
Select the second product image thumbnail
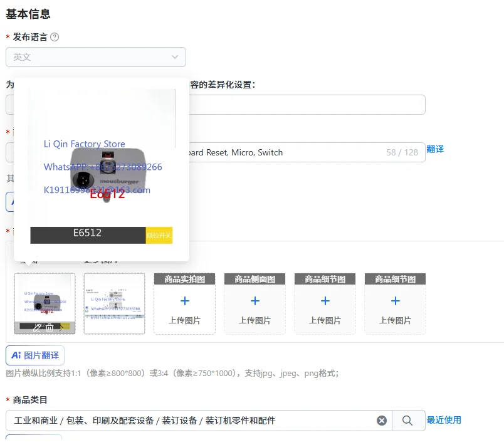[115, 303]
